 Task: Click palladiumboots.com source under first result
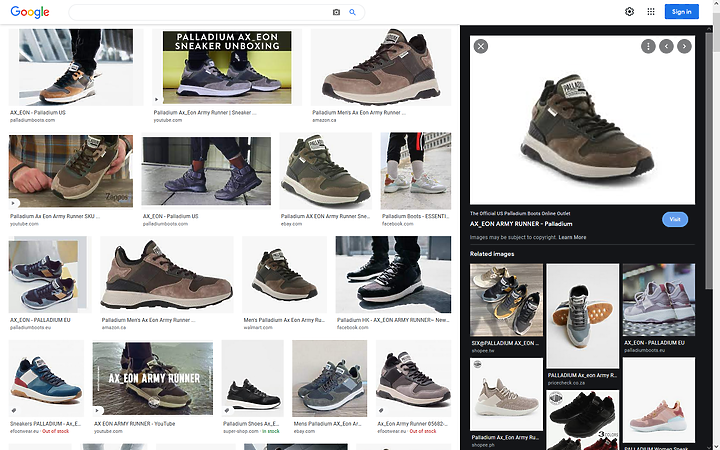(32, 120)
